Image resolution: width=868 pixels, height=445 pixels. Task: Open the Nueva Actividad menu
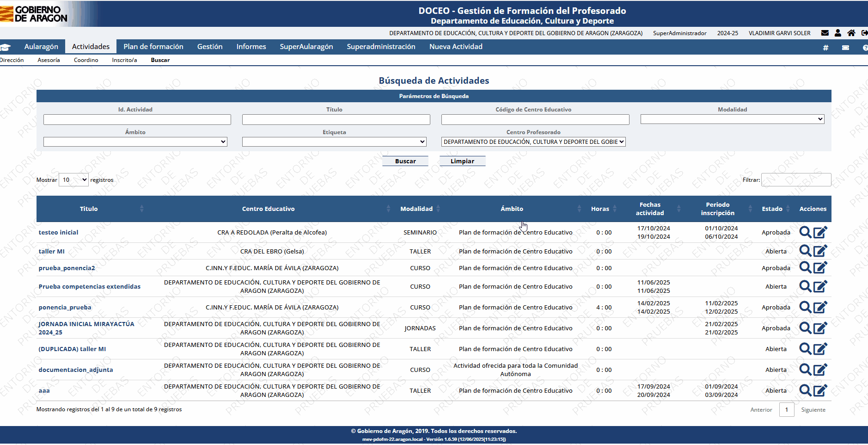[x=456, y=47]
